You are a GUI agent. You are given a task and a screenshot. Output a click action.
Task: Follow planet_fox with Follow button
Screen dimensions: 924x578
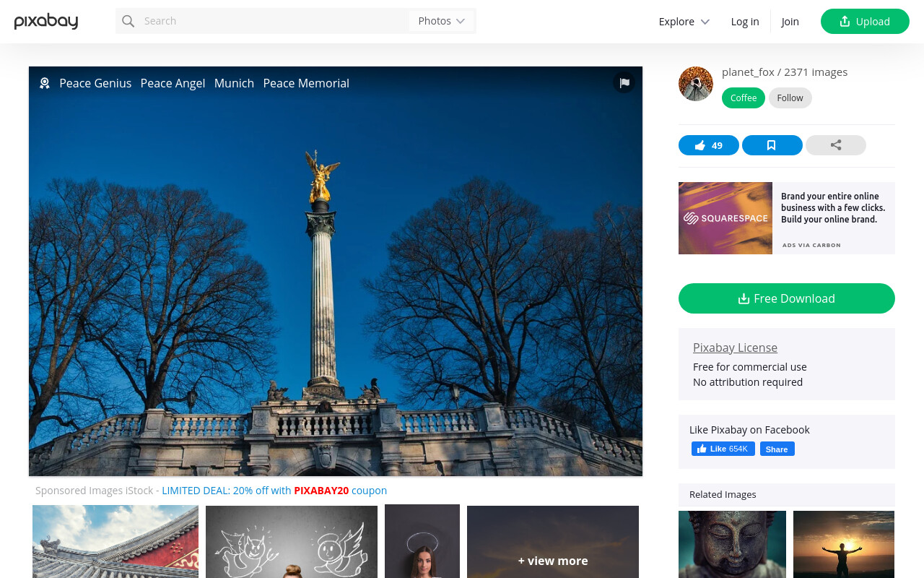[790, 98]
